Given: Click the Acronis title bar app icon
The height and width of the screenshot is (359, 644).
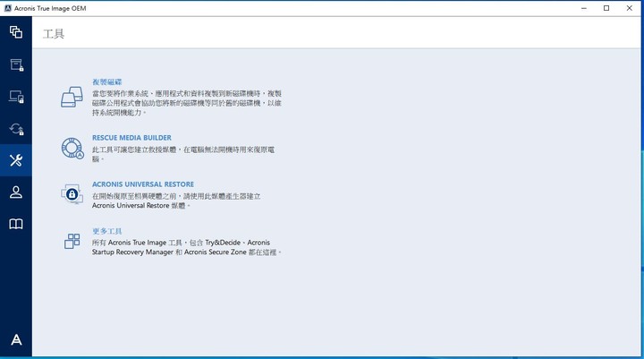Looking at the screenshot, I should pos(8,8).
